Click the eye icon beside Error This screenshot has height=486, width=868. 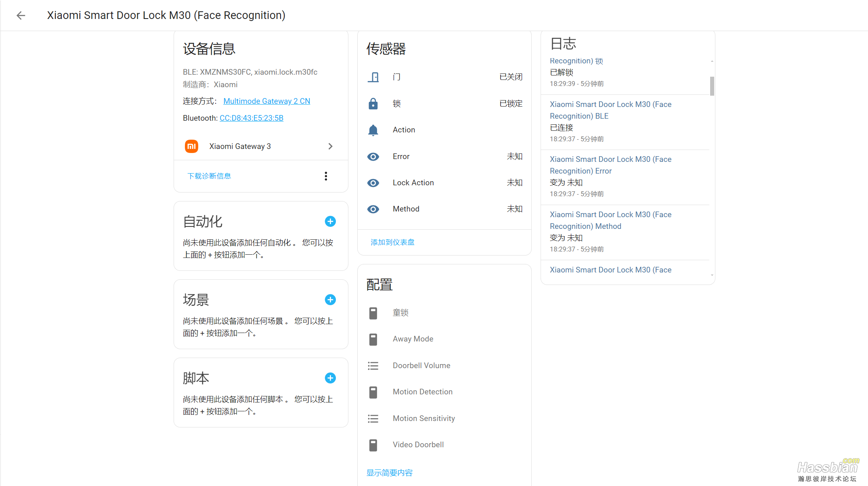point(373,156)
